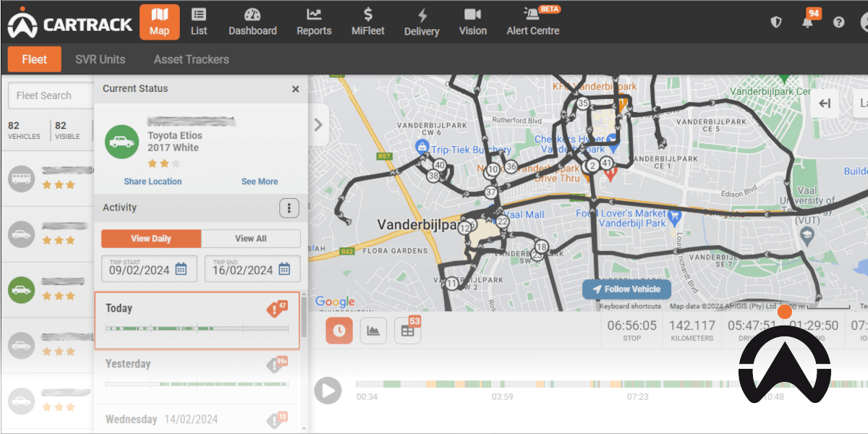Select the trip timeline clock view
Image resolution: width=868 pixels, height=434 pixels.
point(339,329)
